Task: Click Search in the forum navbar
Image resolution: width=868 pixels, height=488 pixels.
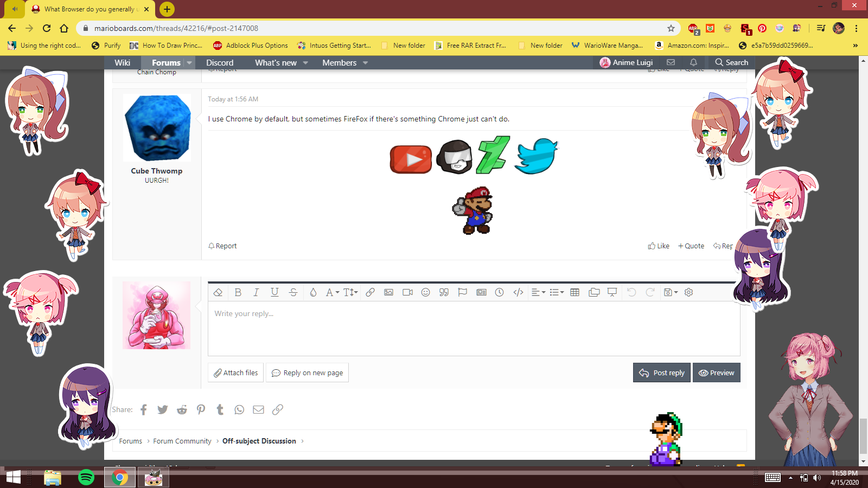Action: coord(731,63)
